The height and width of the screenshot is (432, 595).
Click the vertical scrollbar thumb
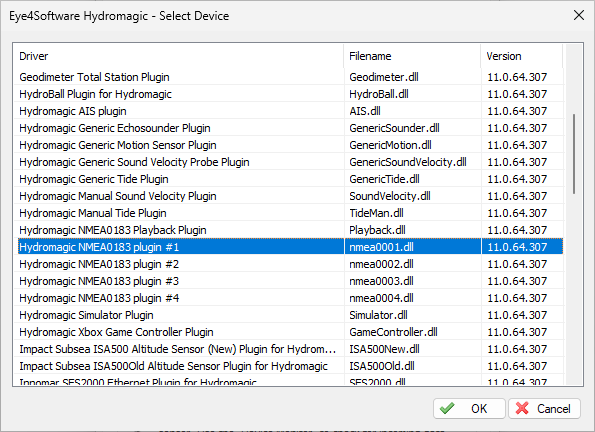tap(574, 154)
